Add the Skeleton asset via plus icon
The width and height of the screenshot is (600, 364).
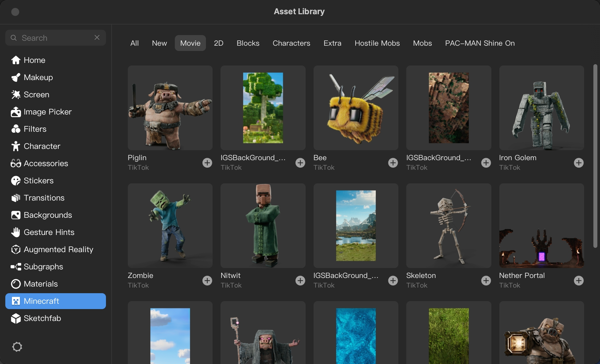coord(486,281)
